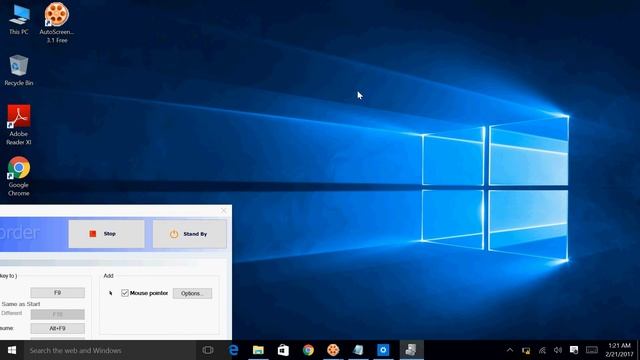
Task: Click the Alt+F9 hotkey field
Action: coord(58,328)
